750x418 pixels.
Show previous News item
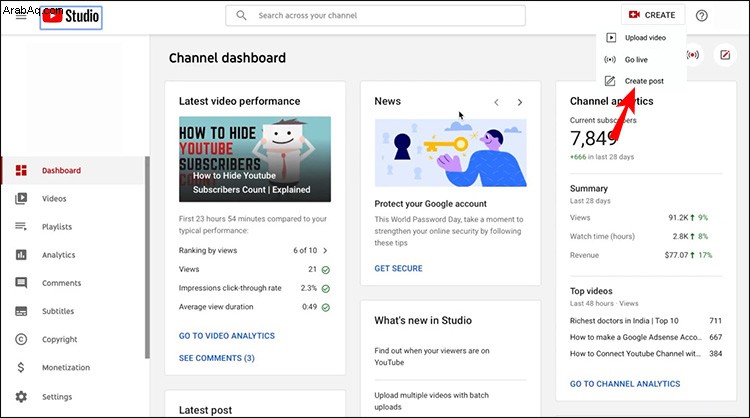click(x=496, y=102)
